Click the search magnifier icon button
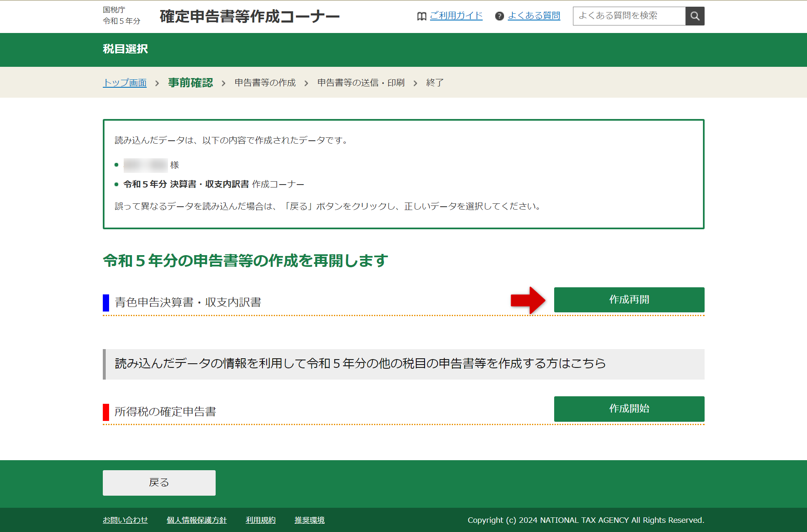This screenshot has height=532, width=807. [x=695, y=16]
